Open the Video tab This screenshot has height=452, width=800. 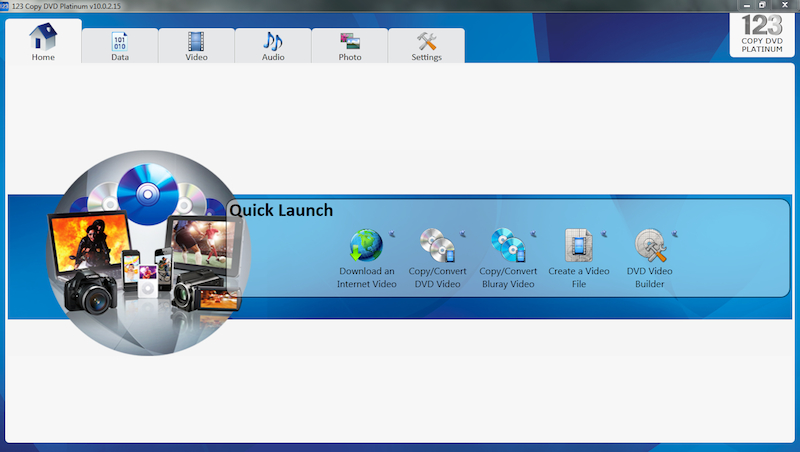pos(196,46)
